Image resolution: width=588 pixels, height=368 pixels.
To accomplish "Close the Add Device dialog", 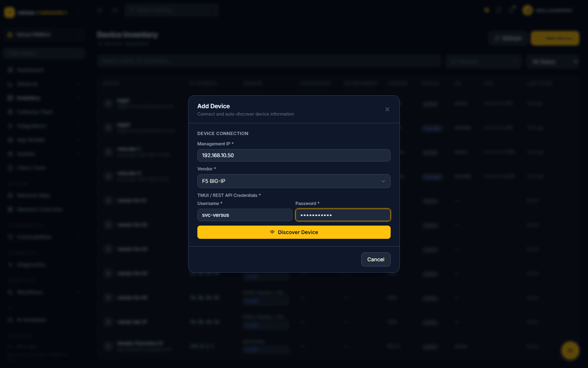I will pos(387,109).
